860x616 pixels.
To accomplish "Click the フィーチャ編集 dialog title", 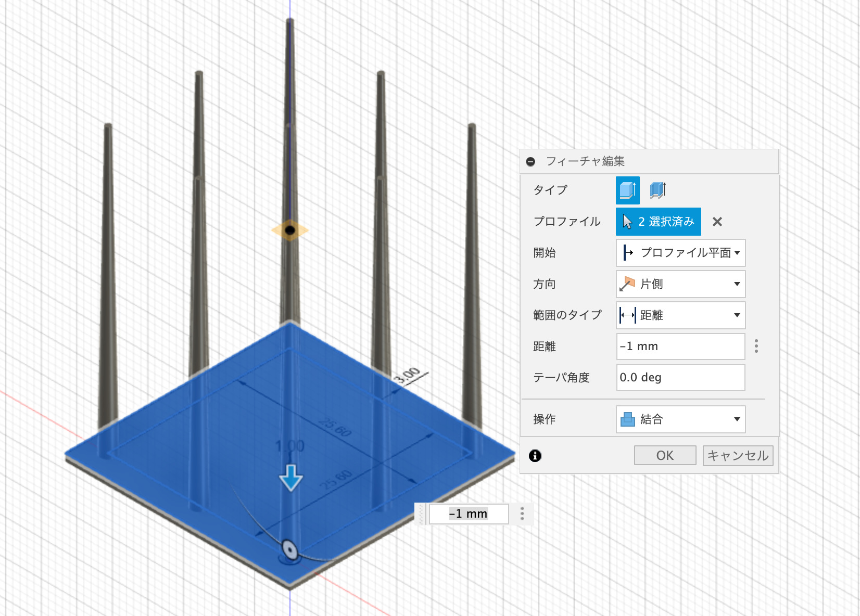I will pos(585,161).
